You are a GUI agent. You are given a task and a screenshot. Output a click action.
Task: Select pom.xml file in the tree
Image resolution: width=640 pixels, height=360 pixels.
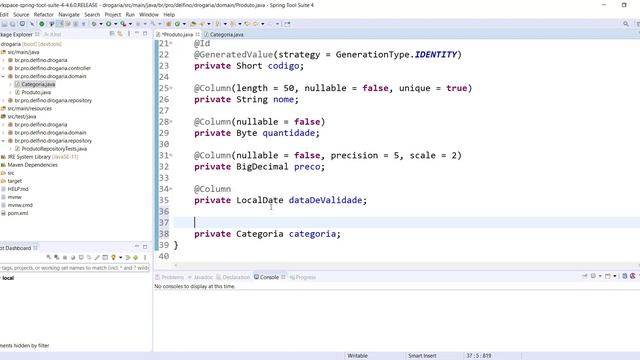(x=18, y=213)
